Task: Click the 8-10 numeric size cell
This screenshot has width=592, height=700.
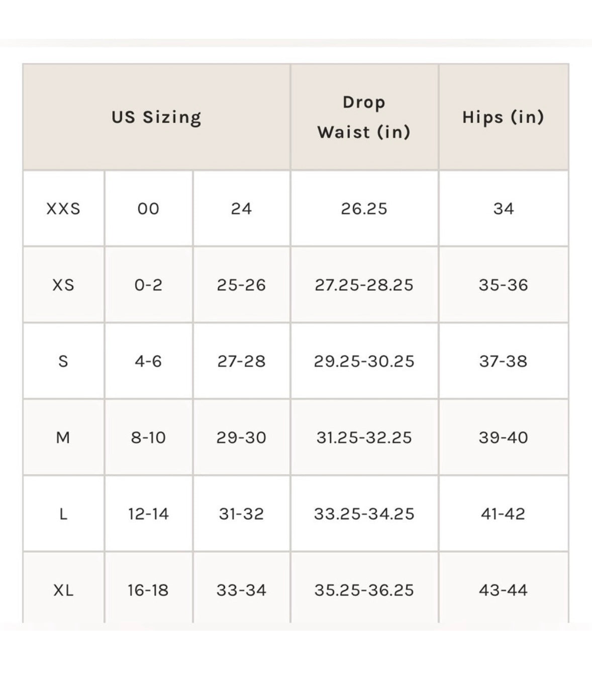Action: pyautogui.click(x=148, y=437)
